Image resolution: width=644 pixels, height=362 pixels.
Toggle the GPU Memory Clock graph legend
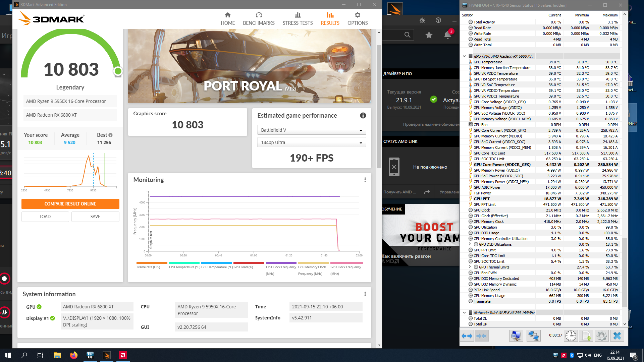(312, 267)
